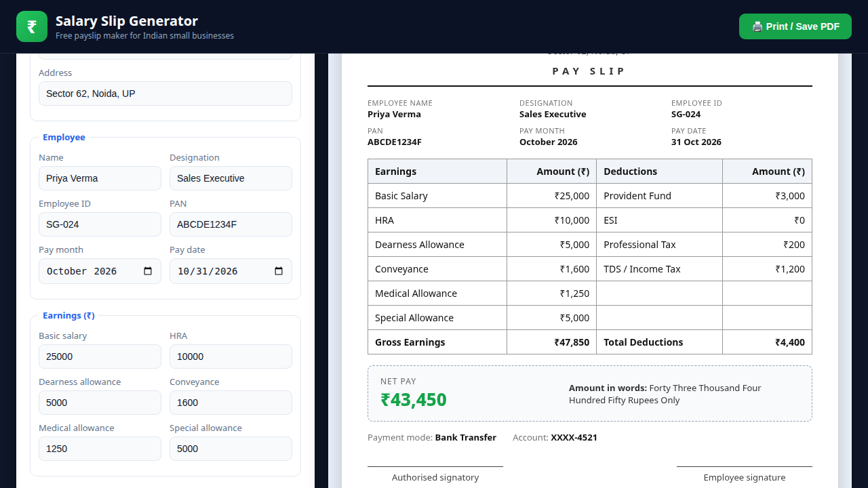Edit the Special allowance field
868x488 pixels.
point(231,449)
